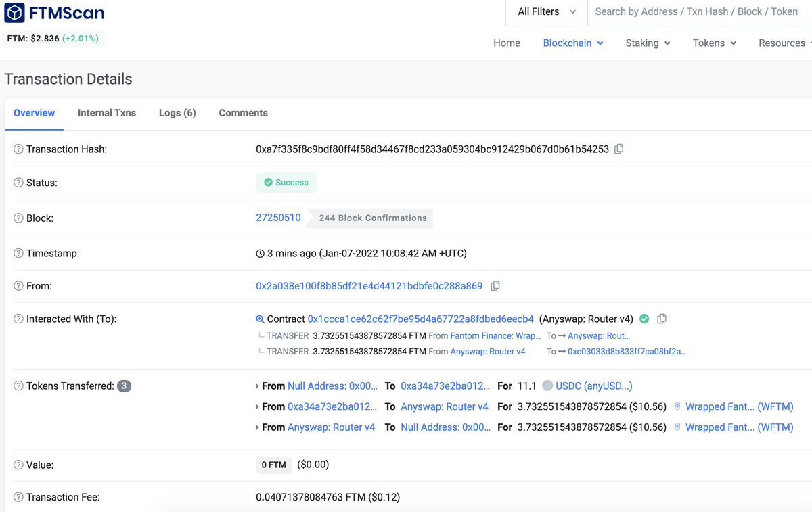The height and width of the screenshot is (512, 812).
Task: Click the USDC token icon
Action: [x=547, y=386]
